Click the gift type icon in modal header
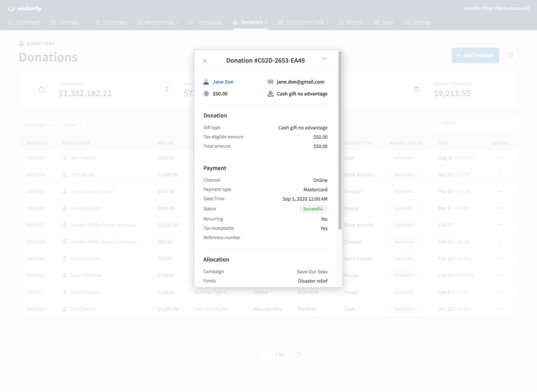 270,94
